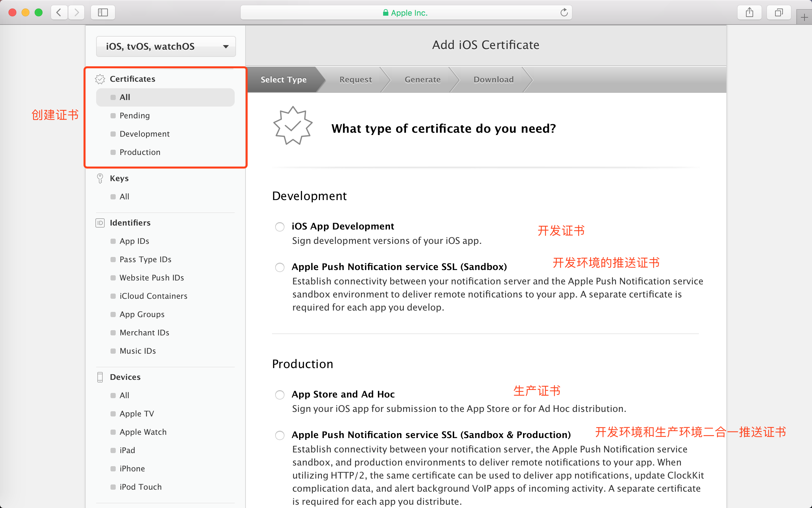Go back to the previous page
The height and width of the screenshot is (508, 812).
click(59, 13)
